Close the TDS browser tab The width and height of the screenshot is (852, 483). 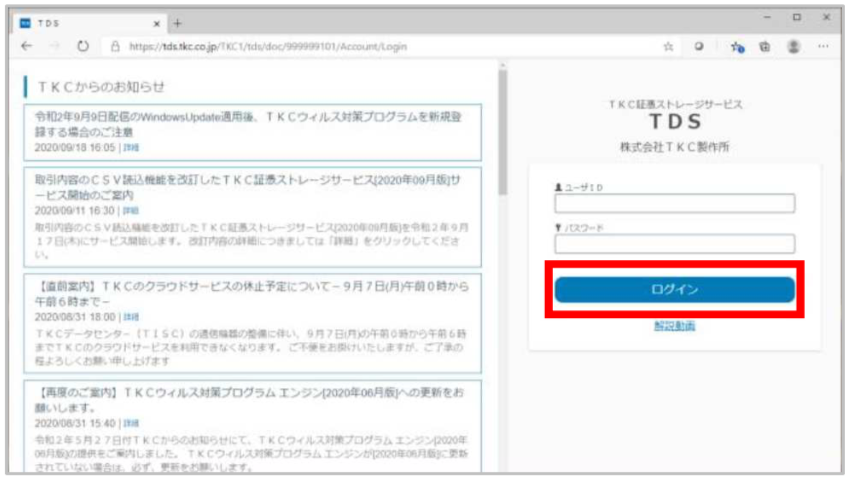(156, 23)
